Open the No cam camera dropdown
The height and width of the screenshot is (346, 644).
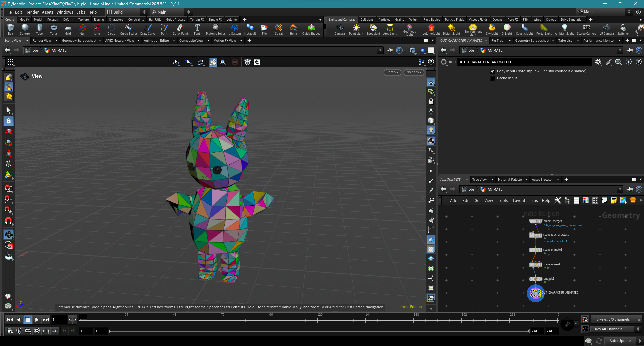[x=414, y=72]
